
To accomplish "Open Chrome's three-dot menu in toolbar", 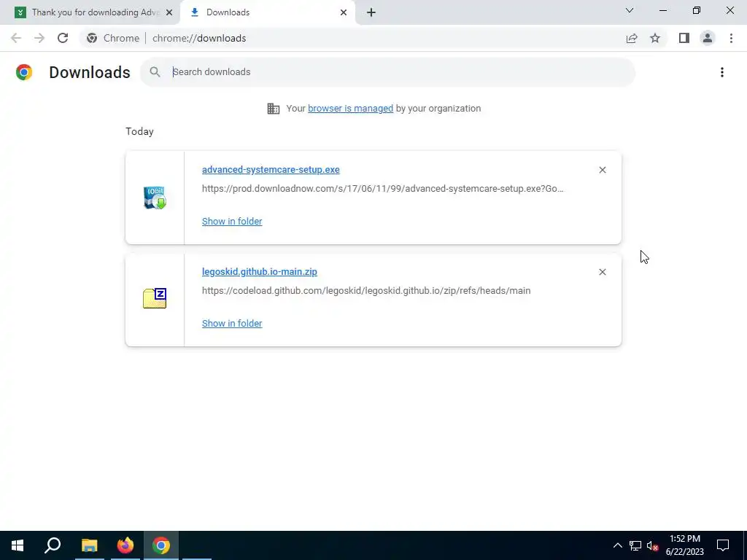I will [731, 38].
